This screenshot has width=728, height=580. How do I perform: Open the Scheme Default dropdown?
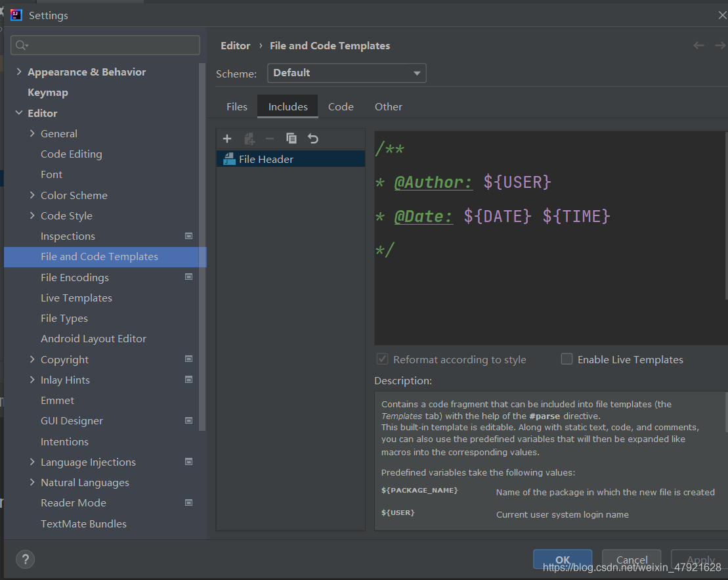(x=347, y=73)
